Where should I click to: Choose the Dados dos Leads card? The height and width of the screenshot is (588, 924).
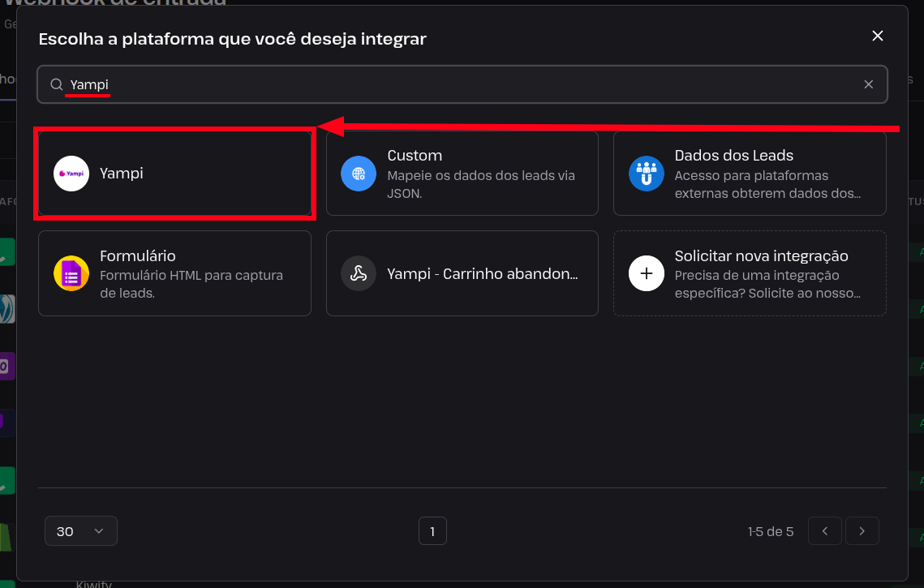tap(750, 174)
